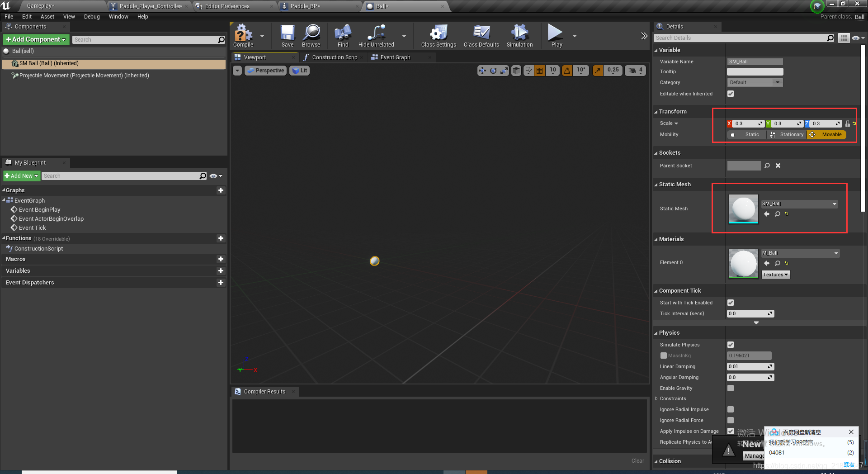Open the Perspective view mode dropdown
This screenshot has height=474, width=868.
click(x=265, y=70)
